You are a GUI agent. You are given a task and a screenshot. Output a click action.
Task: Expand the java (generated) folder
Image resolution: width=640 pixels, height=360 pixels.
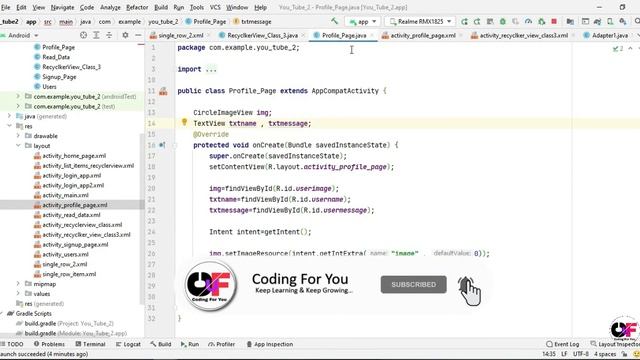pyautogui.click(x=9, y=116)
